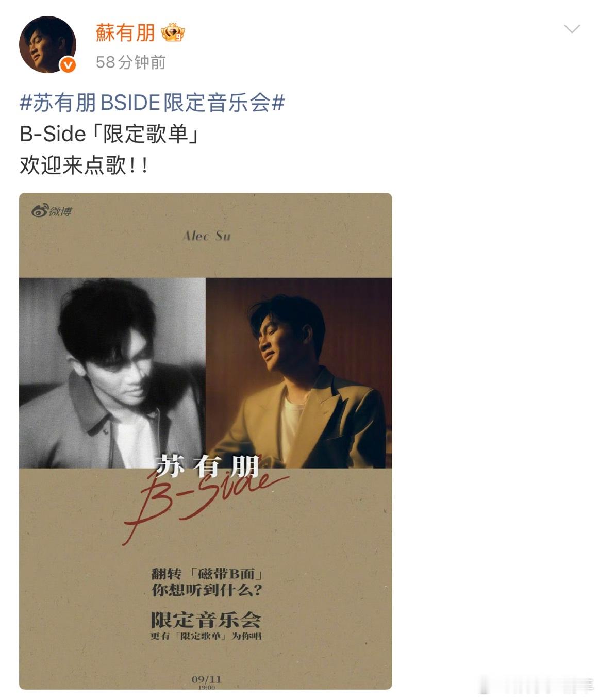Open the #苏有朋BSIDE限定音乐会# hashtag

[152, 103]
